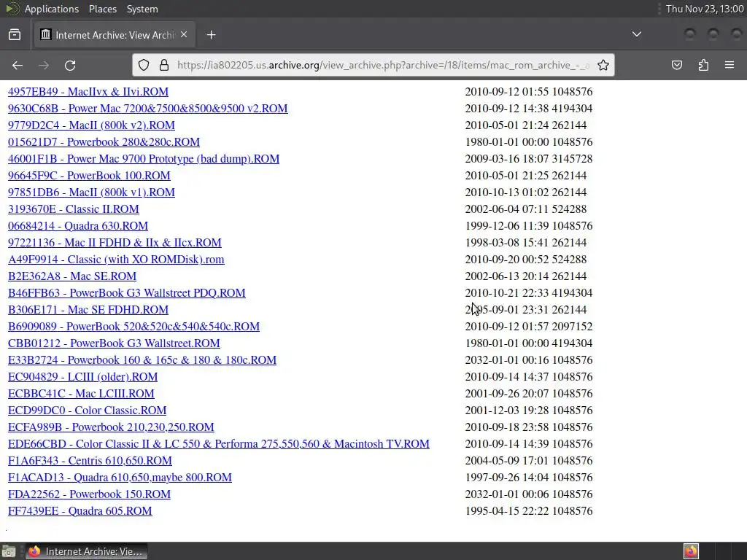Screen dimensions: 747x560
Task: Open B2E362A8 Mac SE.ROM
Action: [72, 276]
